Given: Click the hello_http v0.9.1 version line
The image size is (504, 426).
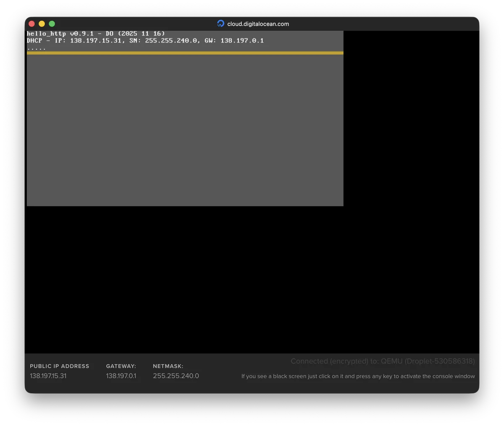Looking at the screenshot, I should point(97,33).
